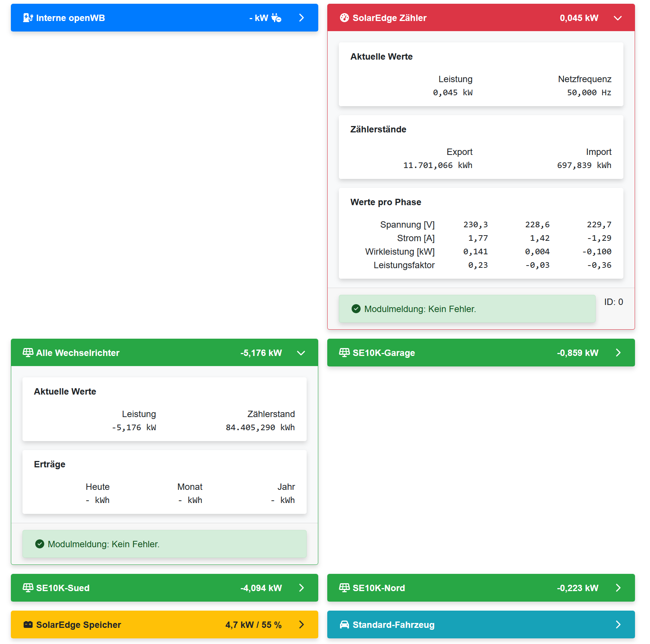Click the solar panel icon beside SE10K-Sued
The height and width of the screenshot is (644, 650).
point(28,588)
